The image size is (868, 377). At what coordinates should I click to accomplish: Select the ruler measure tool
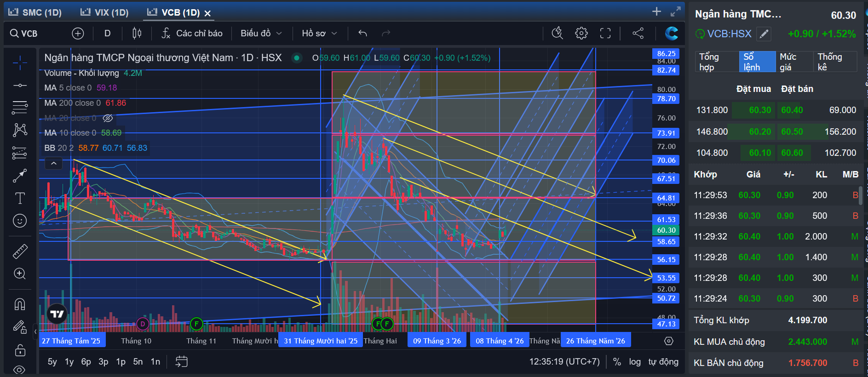(x=20, y=251)
